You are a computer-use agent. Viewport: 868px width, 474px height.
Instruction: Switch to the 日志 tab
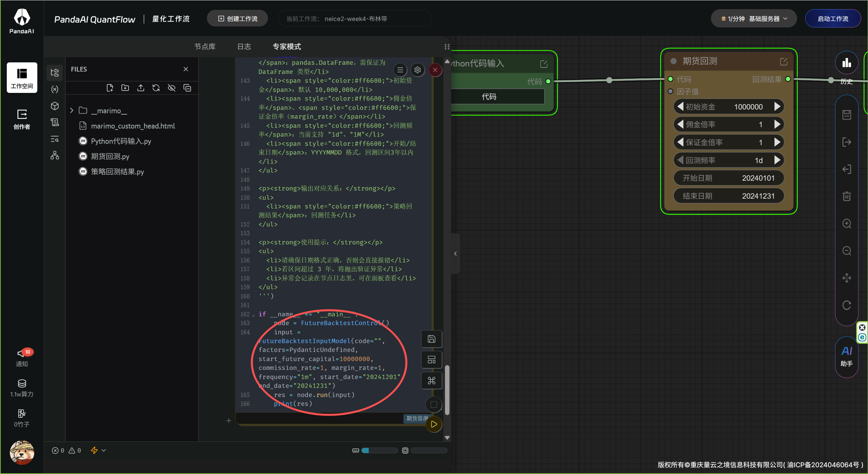click(244, 46)
